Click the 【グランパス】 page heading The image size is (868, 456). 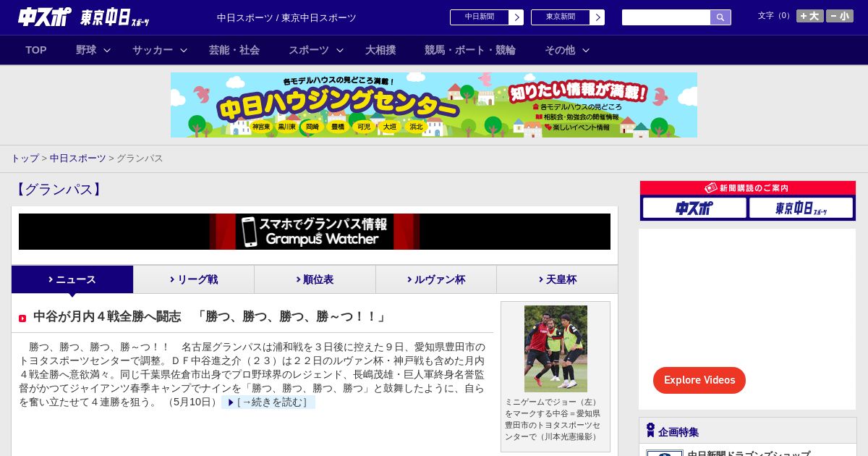59,190
